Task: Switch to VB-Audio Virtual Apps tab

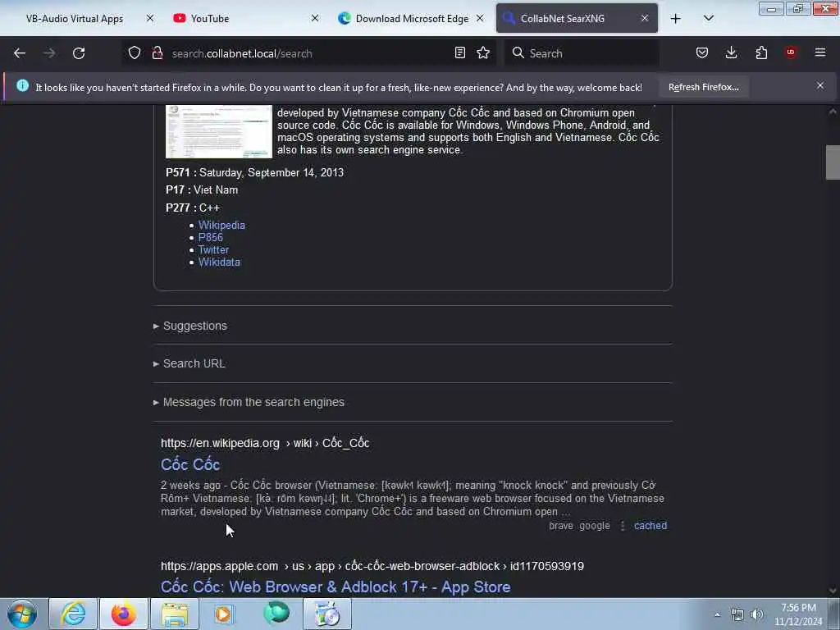Action: [75, 19]
